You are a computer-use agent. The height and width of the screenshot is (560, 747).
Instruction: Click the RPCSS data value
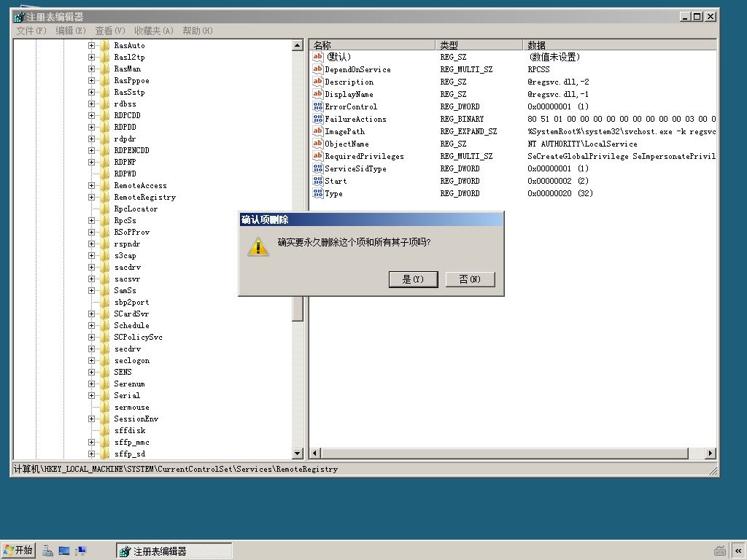click(x=538, y=69)
